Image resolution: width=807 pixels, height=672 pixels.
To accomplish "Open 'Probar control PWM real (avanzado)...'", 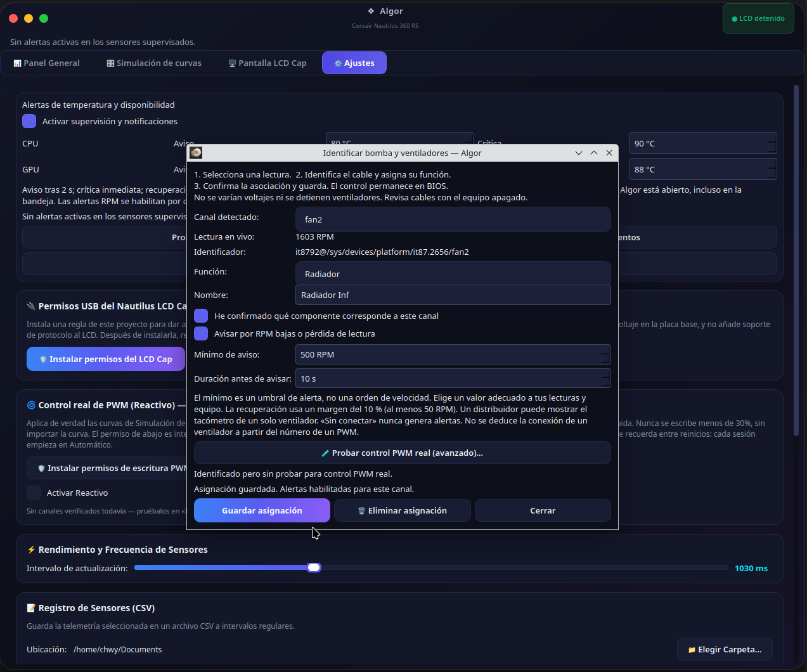I will 403,453.
